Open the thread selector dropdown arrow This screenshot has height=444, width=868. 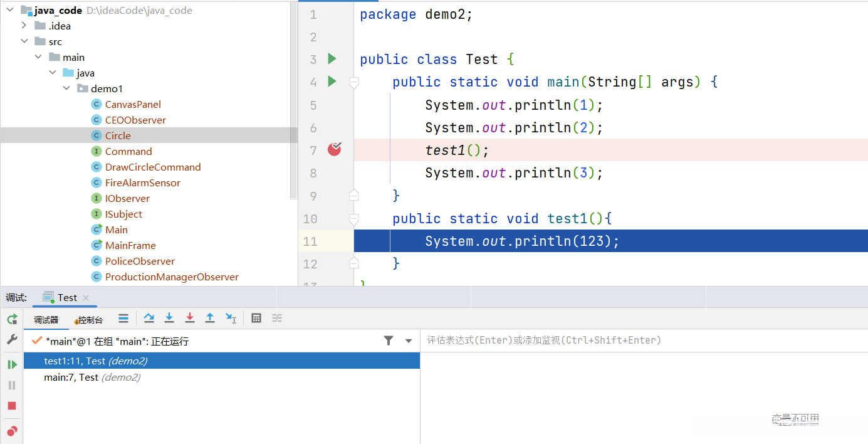409,341
